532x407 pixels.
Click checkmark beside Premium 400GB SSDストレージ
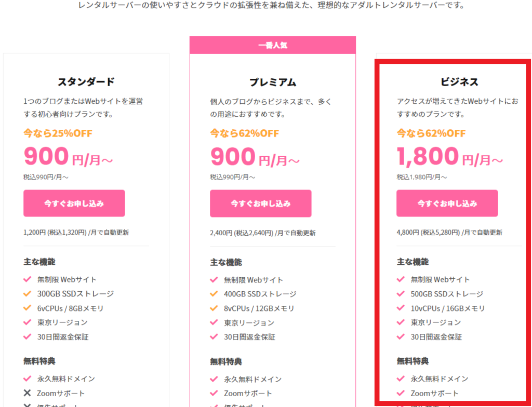[x=214, y=294]
